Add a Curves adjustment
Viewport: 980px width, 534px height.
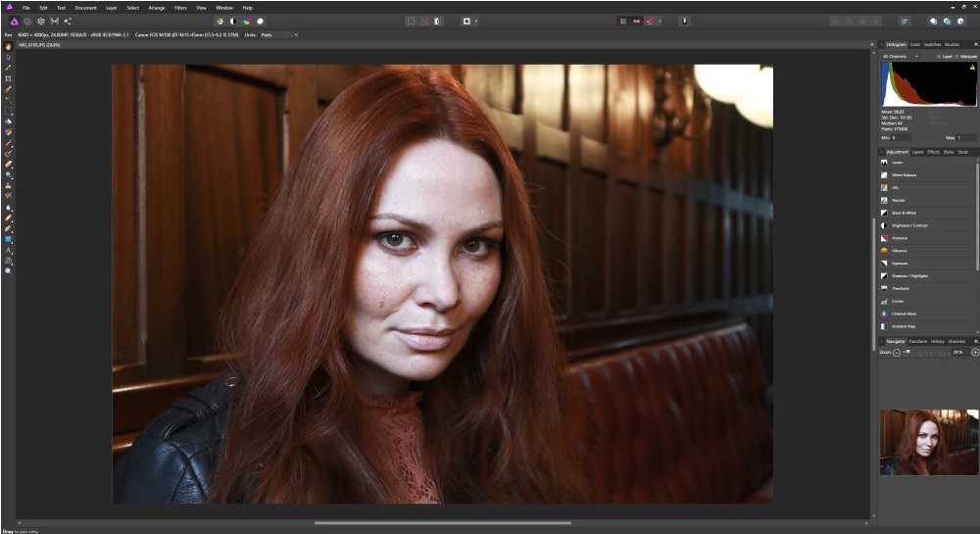point(927,301)
